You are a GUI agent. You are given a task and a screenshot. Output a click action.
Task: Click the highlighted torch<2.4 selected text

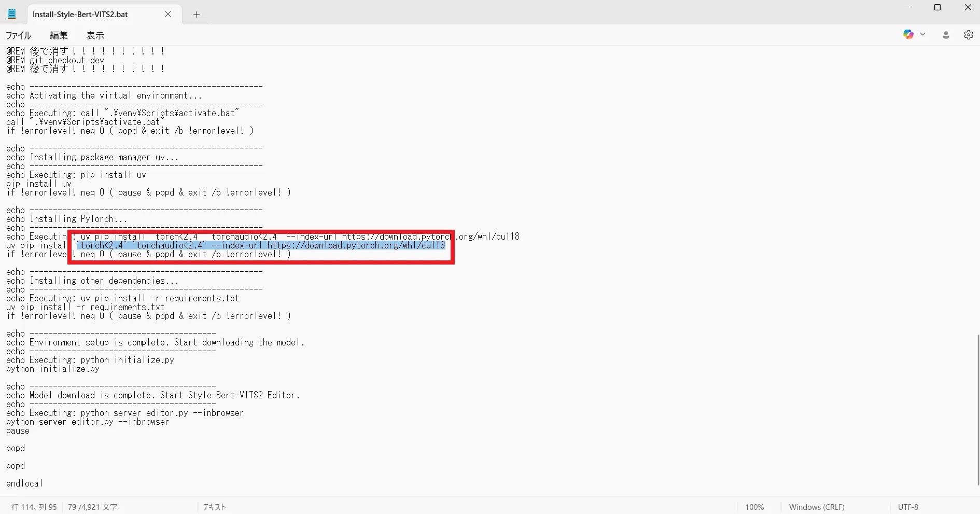click(102, 245)
